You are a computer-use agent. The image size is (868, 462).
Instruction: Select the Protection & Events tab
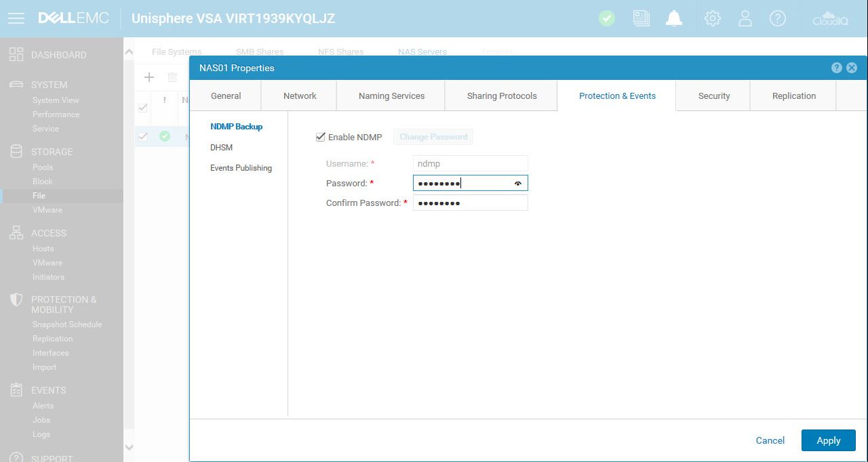(617, 96)
